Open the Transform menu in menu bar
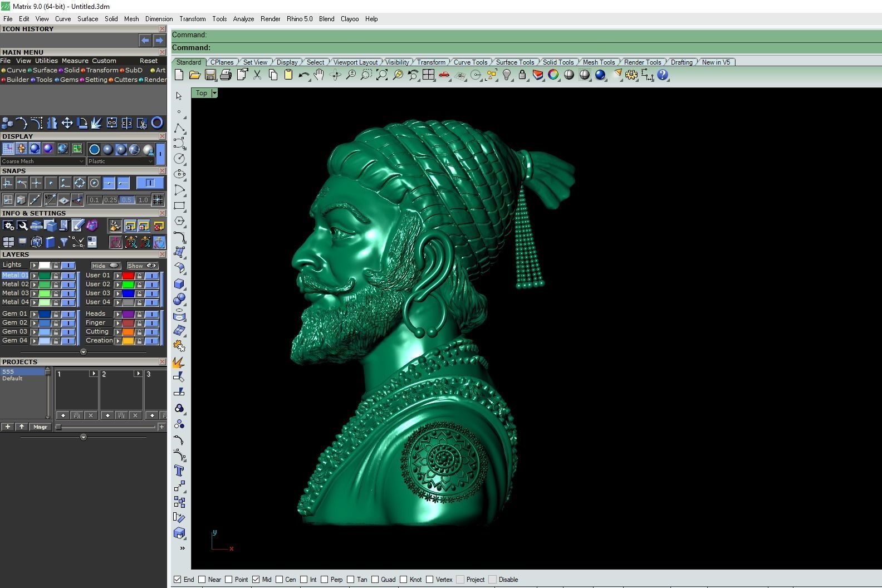The width and height of the screenshot is (882, 588). pos(192,19)
